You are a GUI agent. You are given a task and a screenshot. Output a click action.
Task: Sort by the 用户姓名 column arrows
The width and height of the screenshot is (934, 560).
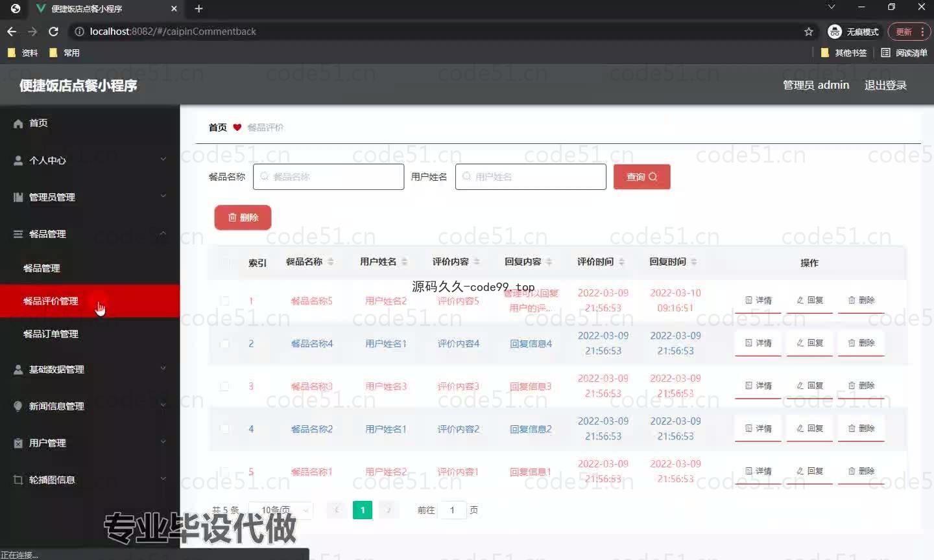tap(404, 262)
